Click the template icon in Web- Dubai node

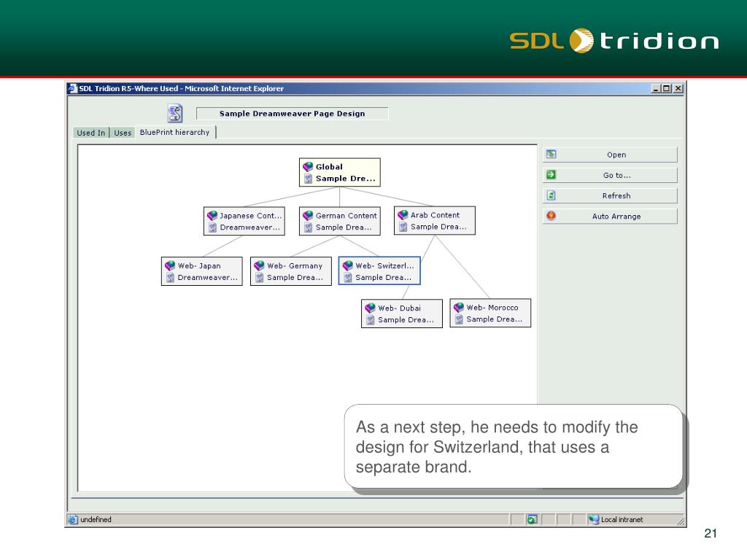coord(370,320)
